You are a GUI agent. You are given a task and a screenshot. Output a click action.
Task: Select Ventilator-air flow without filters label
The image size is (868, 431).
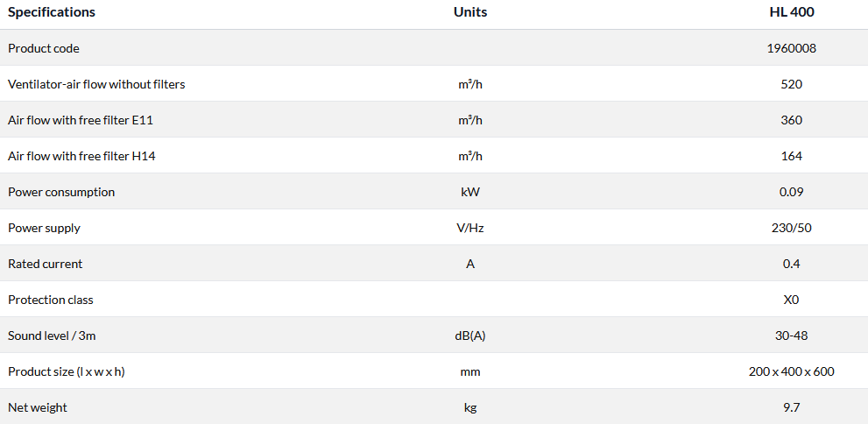96,84
